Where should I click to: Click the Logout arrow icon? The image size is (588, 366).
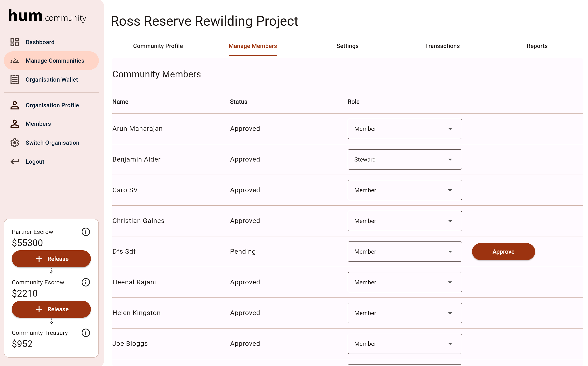(15, 162)
